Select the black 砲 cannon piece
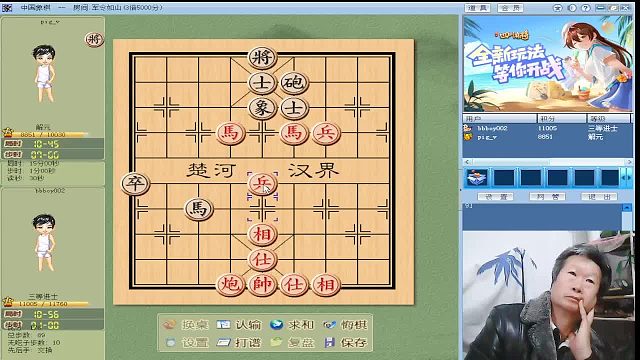640x360 pixels. 294,82
